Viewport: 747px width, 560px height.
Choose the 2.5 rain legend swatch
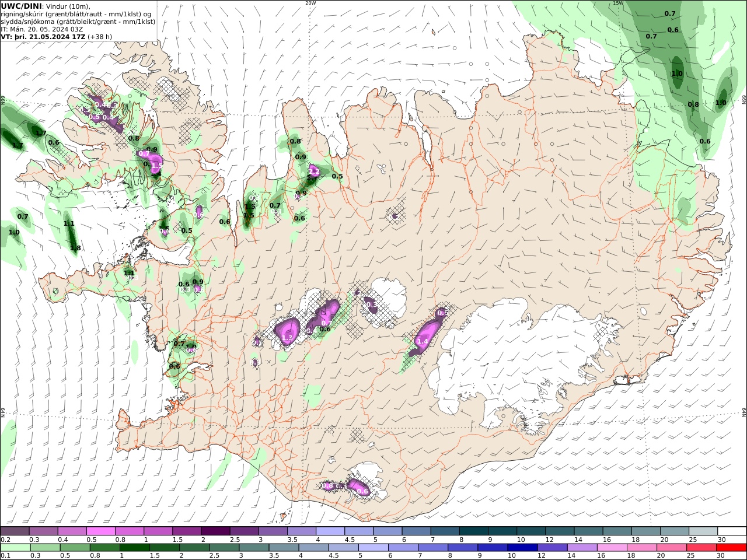[224, 547]
